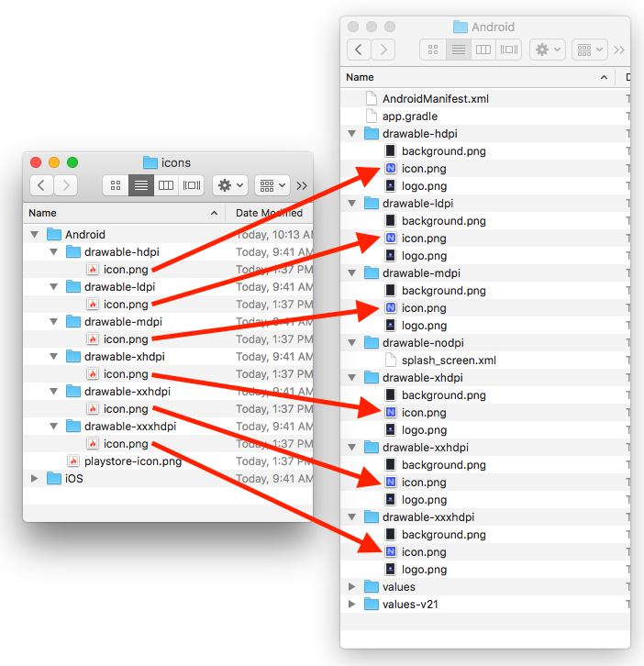Click AndroidManifest.xml document icon
Screen dimensions: 644x666
[372, 98]
